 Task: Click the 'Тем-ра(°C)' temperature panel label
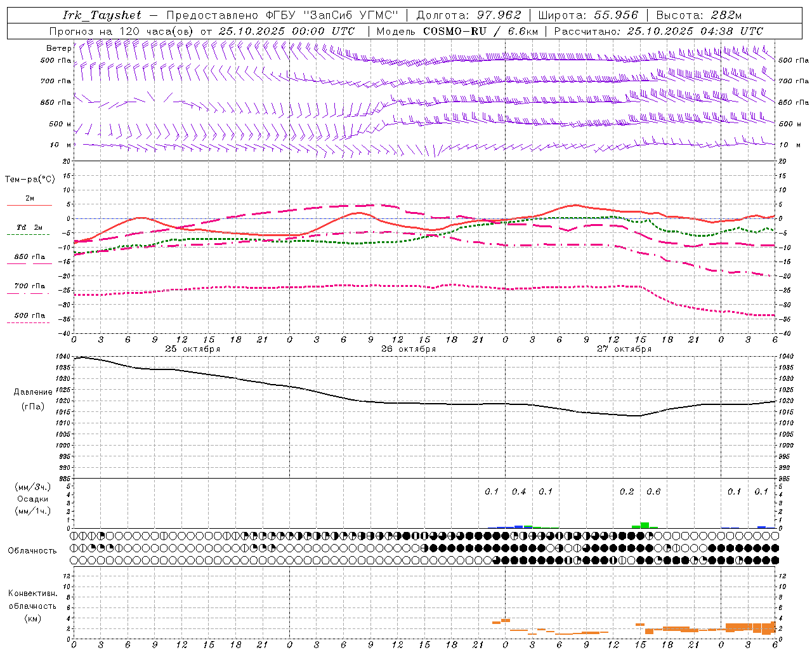pos(30,180)
